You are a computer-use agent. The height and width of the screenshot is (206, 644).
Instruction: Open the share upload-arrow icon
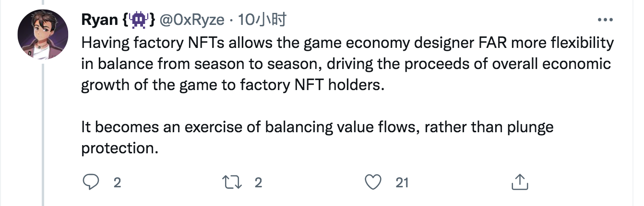520,182
